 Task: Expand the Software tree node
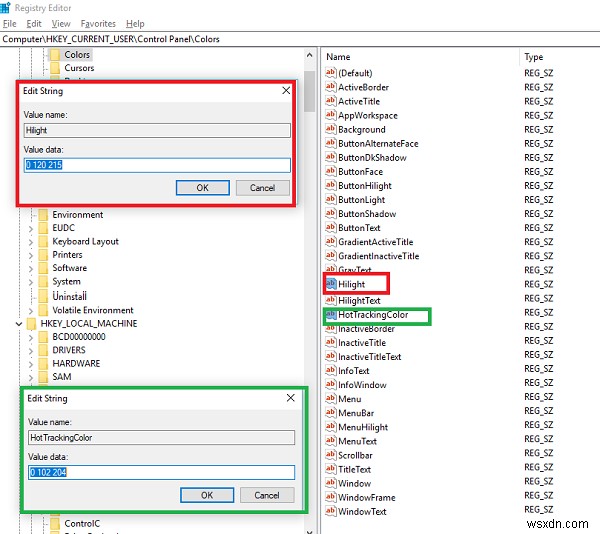[31, 269]
